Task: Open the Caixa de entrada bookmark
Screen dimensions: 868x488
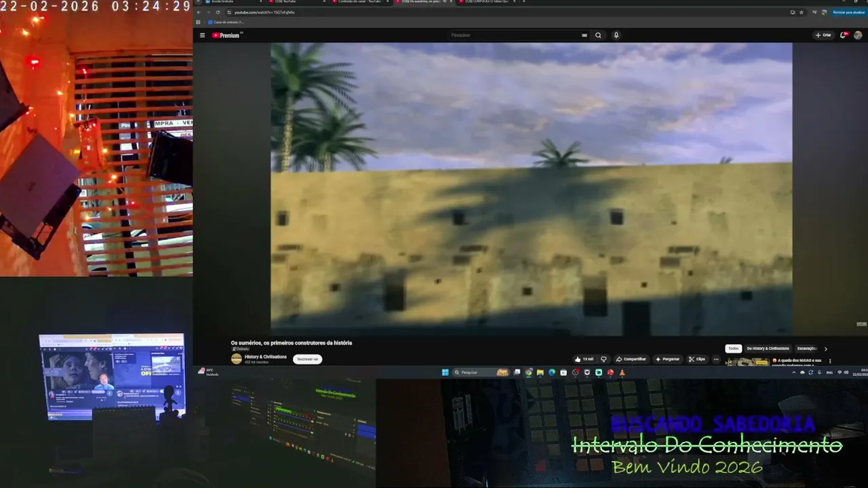Action: click(x=225, y=22)
